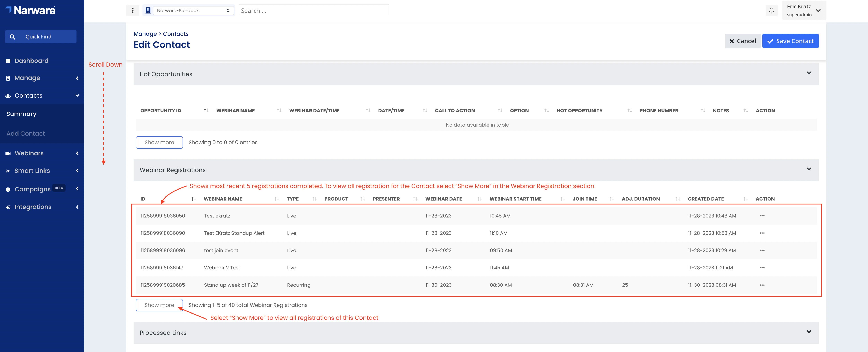The width and height of the screenshot is (868, 352).
Task: Sort by Webinar Date sort arrows
Action: click(480, 199)
